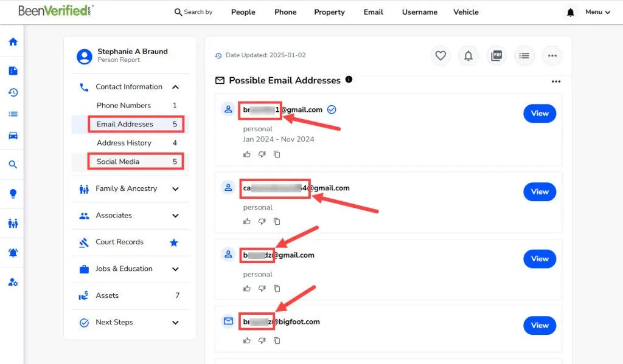Switch to the Email search tab
Screen dimensions: 623x364
(373, 12)
